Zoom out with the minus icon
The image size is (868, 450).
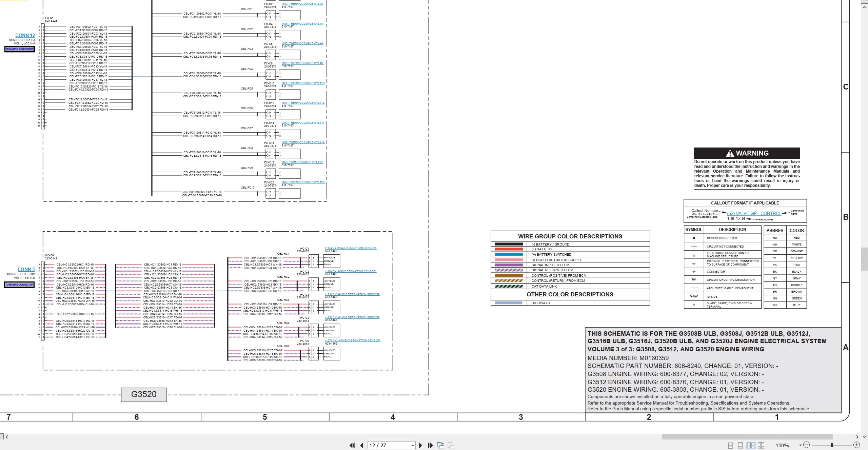tap(806, 445)
